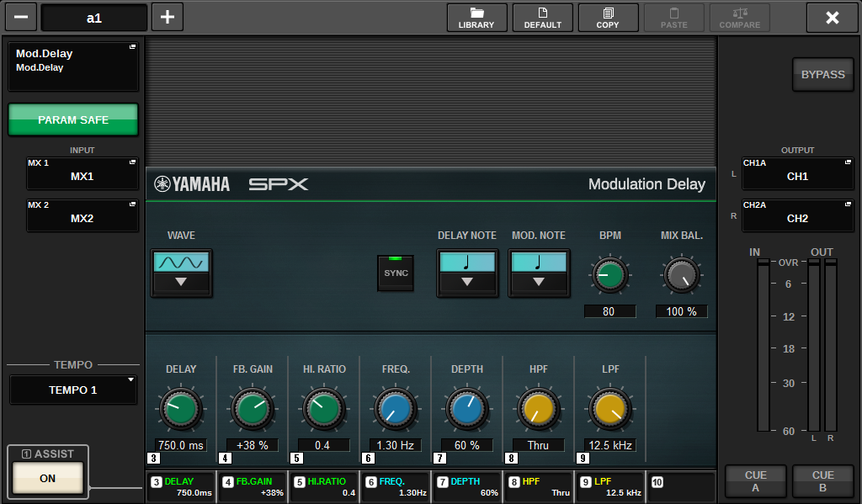Toggle the ASSIST ON button
862x504 pixels.
pos(47,478)
